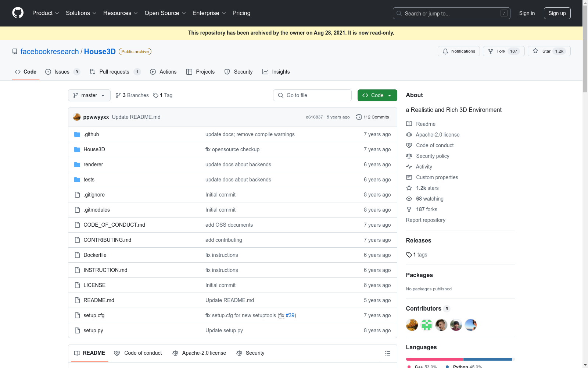588x368 pixels.
Task: Click the Dockerfile file icon
Action: (x=77, y=255)
